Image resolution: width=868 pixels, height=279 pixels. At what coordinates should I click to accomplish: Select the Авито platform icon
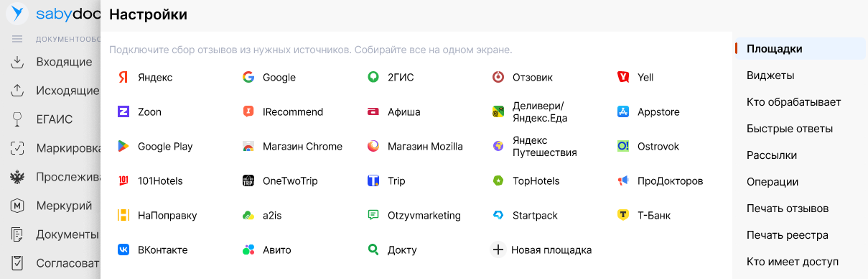(248, 250)
